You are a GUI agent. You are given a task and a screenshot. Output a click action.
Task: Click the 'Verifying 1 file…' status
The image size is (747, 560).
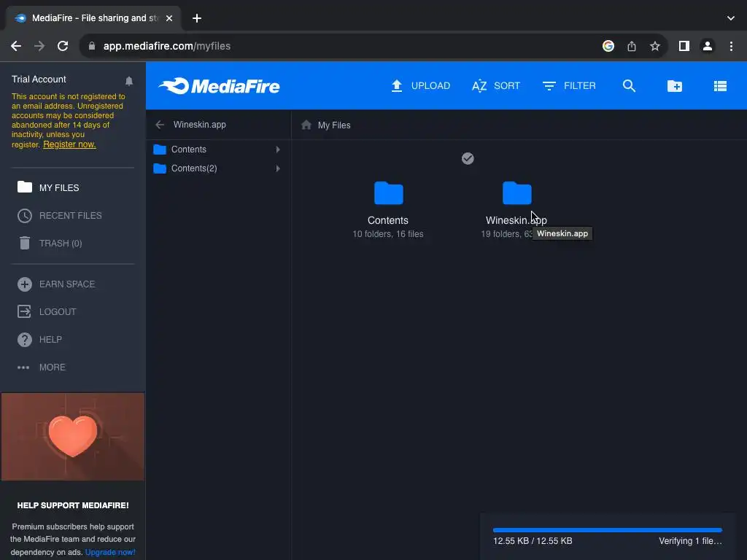pos(690,541)
